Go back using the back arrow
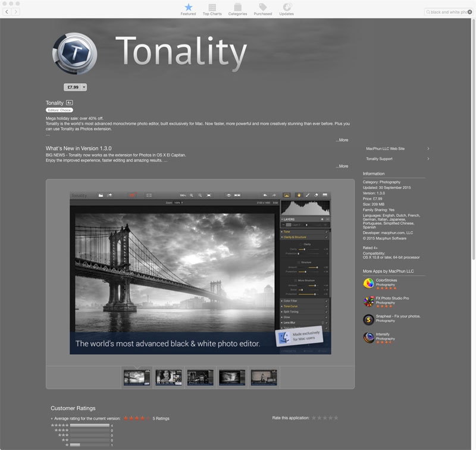Screen dimensions: 476x450 pyautogui.click(x=7, y=12)
